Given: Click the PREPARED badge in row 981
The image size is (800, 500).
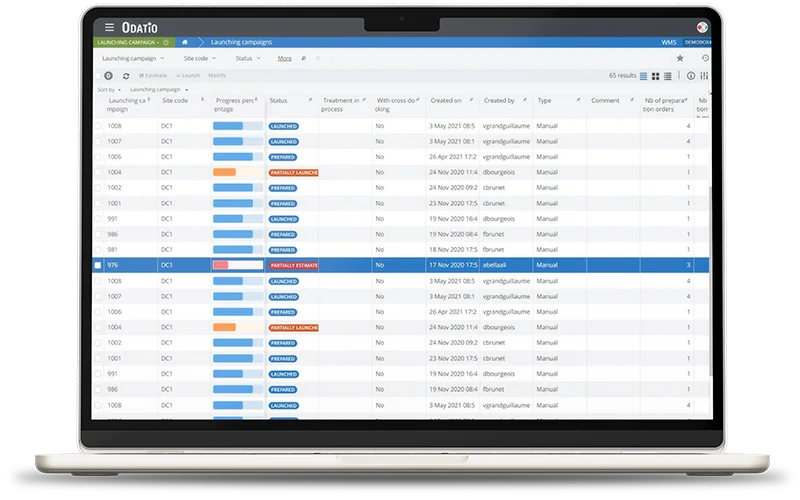Looking at the screenshot, I should [283, 250].
